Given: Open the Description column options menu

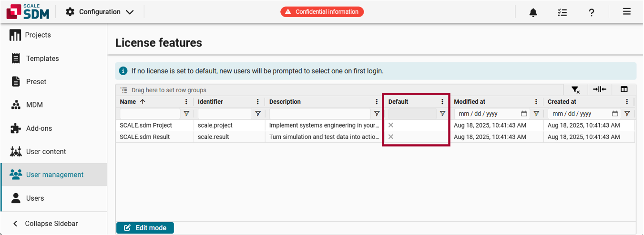Looking at the screenshot, I should 377,102.
